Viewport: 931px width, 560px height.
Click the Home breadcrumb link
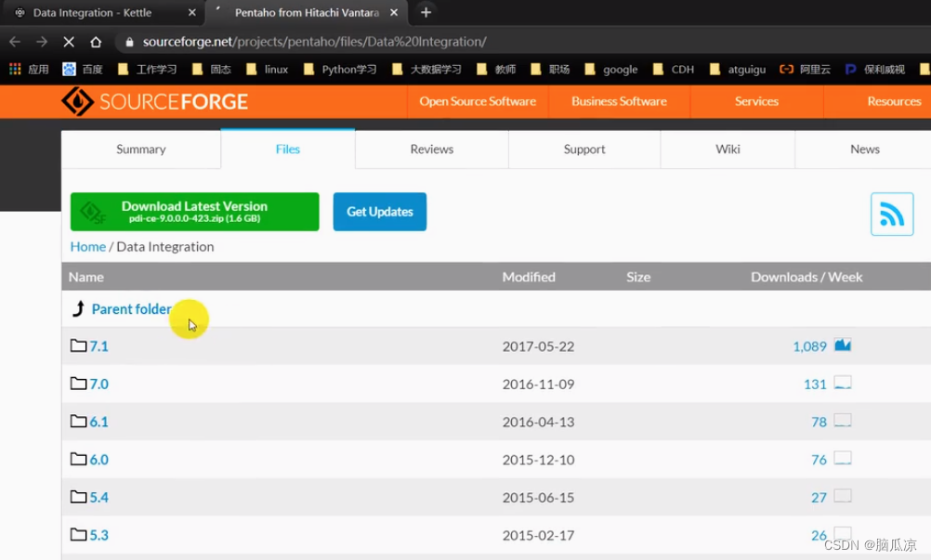[x=88, y=247]
